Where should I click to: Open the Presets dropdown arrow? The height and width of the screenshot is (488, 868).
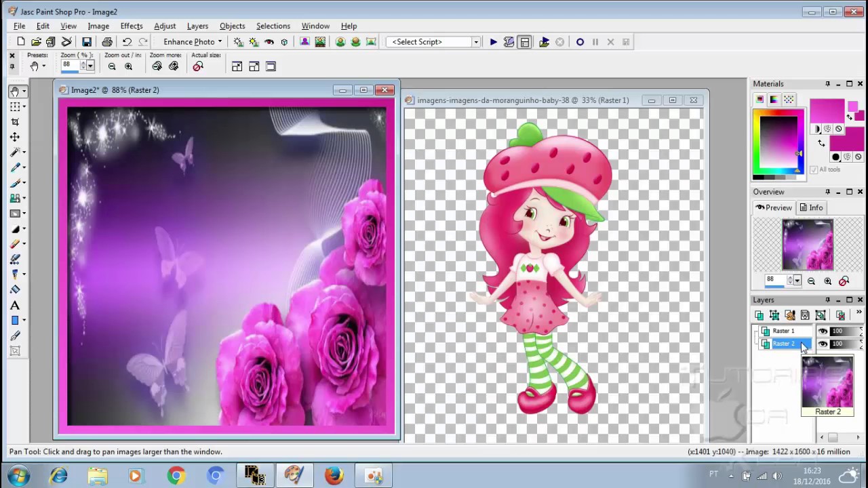(x=45, y=66)
